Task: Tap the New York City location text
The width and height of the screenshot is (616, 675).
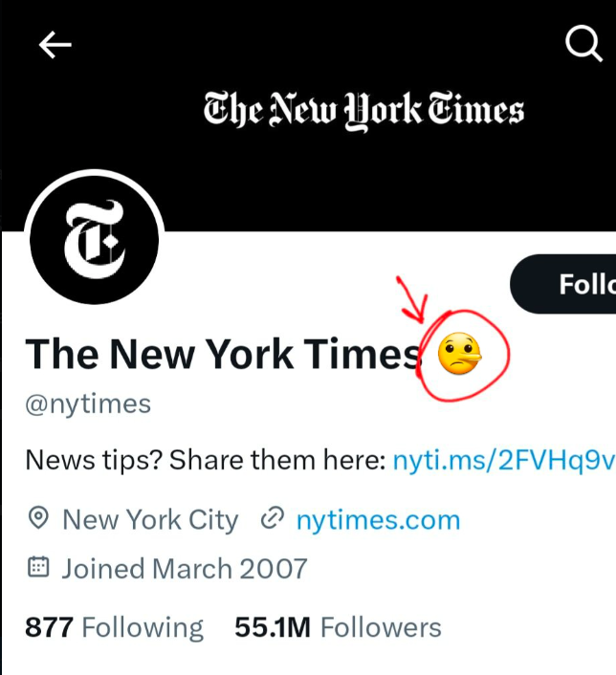Action: point(150,520)
